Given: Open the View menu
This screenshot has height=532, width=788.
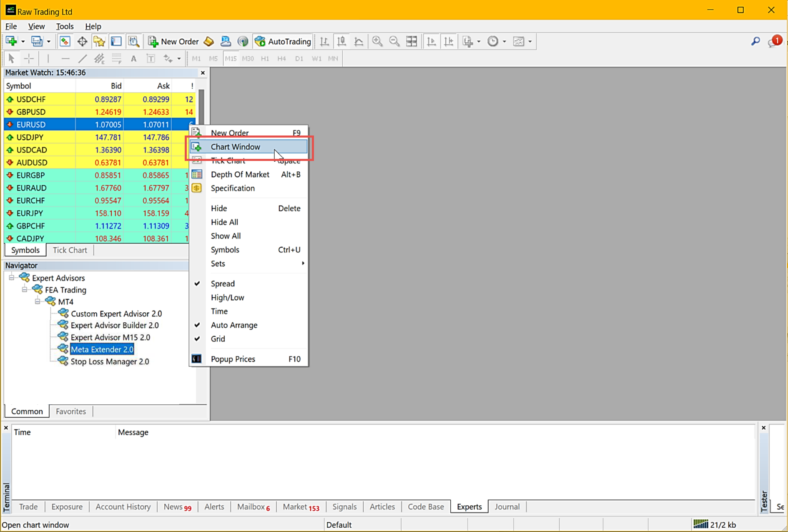Looking at the screenshot, I should click(x=36, y=26).
